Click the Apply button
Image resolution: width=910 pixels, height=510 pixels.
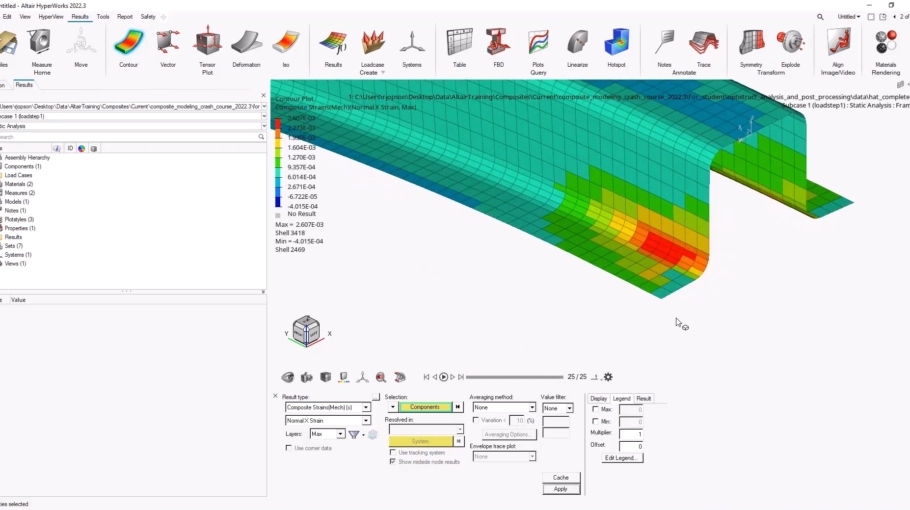coord(561,489)
